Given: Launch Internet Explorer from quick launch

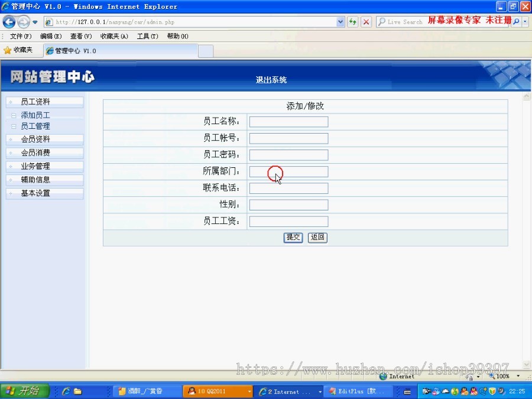Looking at the screenshot, I should coord(66,391).
